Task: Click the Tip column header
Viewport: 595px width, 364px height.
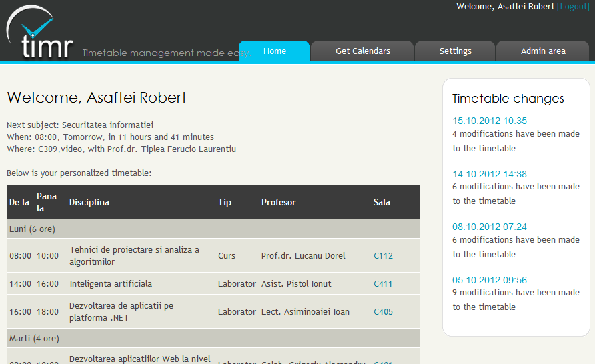Action: point(225,202)
